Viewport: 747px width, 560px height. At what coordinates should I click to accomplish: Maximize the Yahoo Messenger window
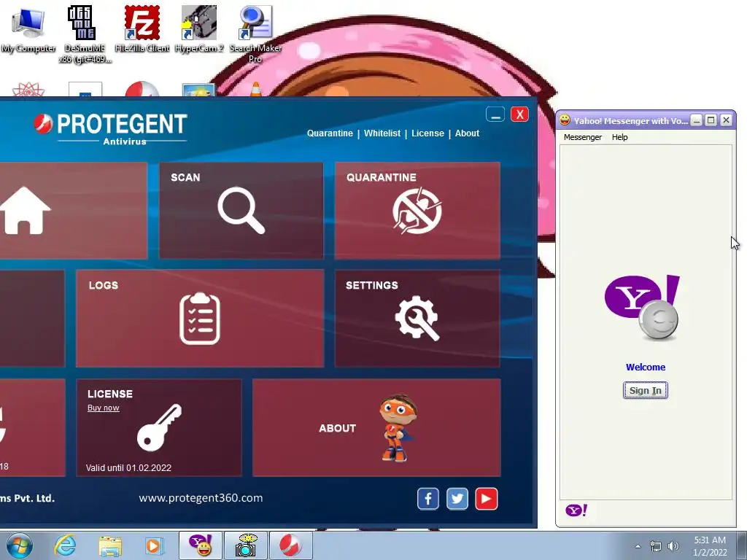coord(711,120)
